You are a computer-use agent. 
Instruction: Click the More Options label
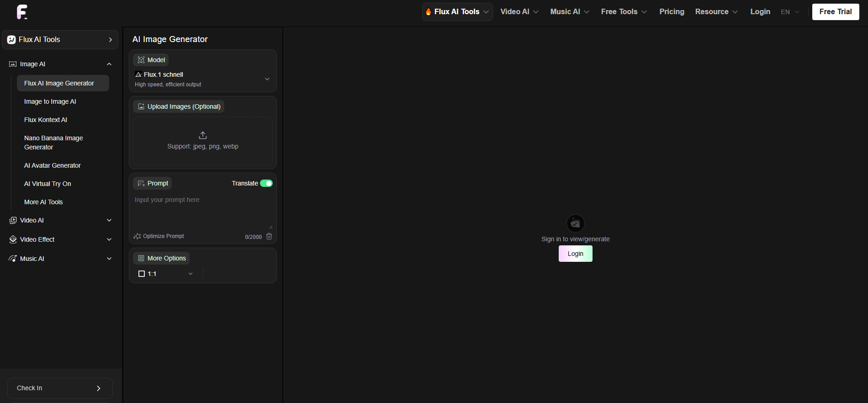161,258
